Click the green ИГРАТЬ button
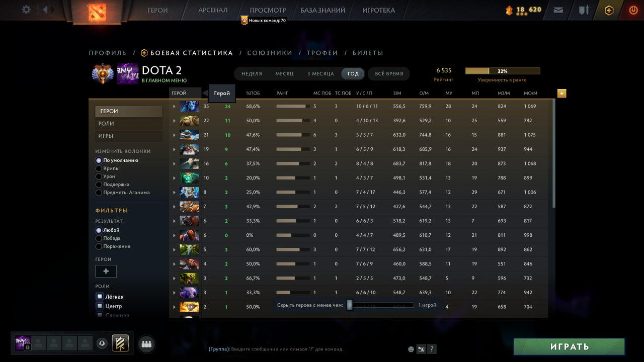Image resolution: width=644 pixels, height=362 pixels. (569, 346)
